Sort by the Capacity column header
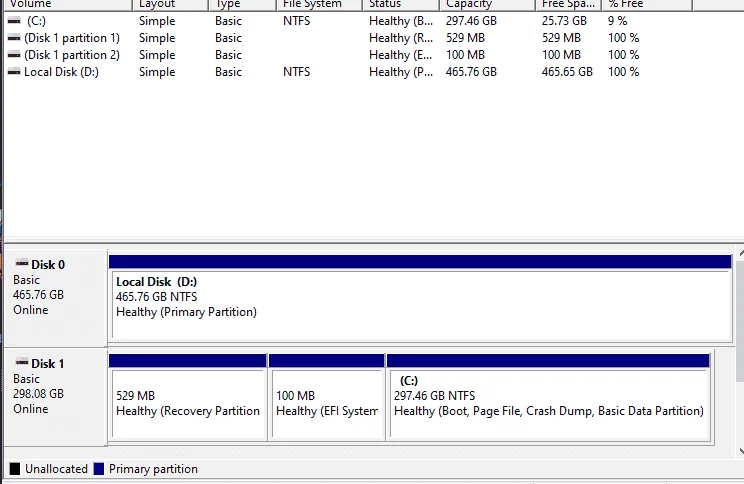This screenshot has width=744, height=484. click(487, 4)
